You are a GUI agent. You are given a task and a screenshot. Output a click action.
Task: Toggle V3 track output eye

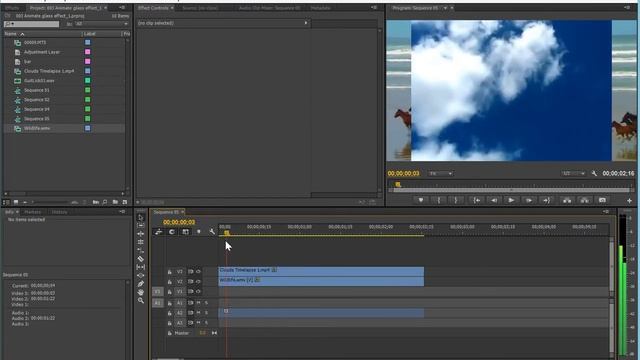198,271
